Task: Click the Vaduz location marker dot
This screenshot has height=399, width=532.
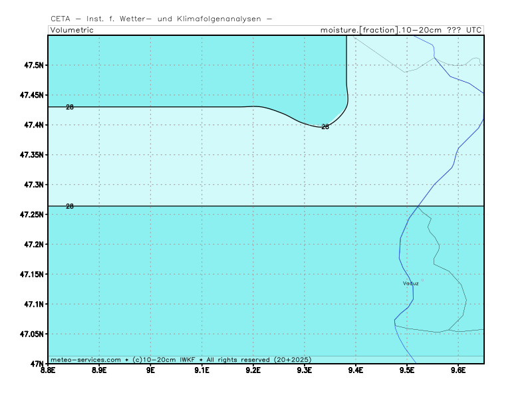Action: pos(422,280)
